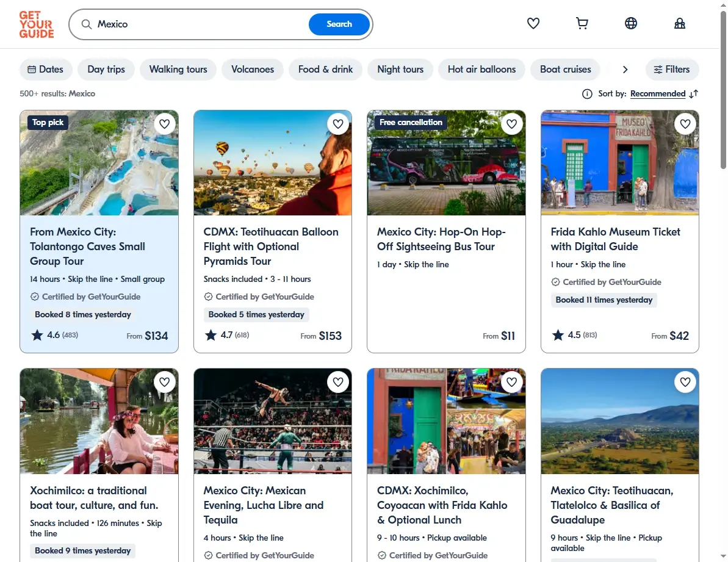Favorite the Hop-On Hop-Off Bus Tour
Viewport: 728px width, 562px height.
[x=511, y=124]
